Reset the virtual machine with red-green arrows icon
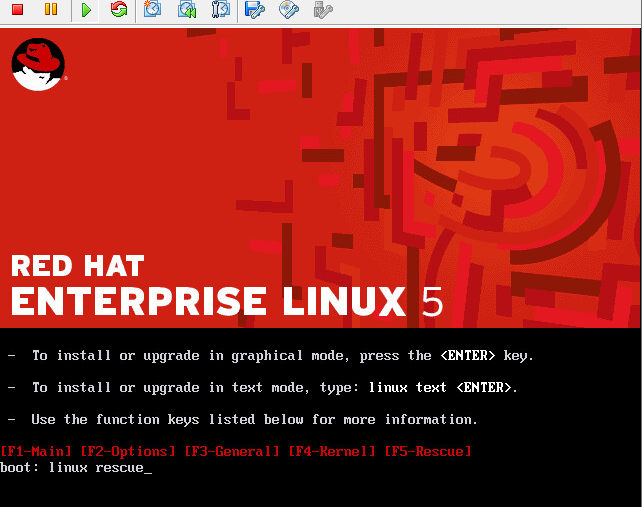Viewport: 642px width, 507px height. click(x=119, y=9)
